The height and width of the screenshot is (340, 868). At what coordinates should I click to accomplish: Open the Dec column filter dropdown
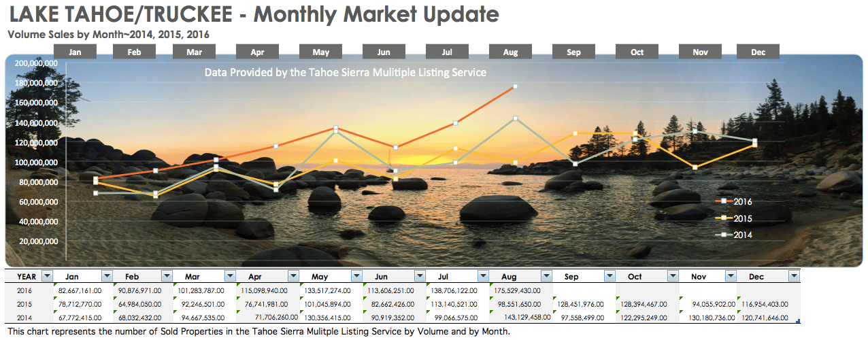click(x=794, y=276)
